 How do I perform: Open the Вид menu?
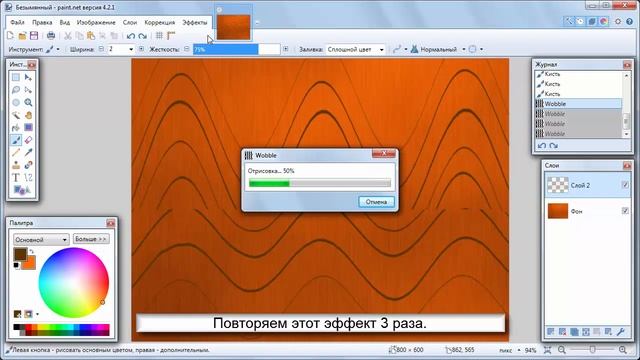[64, 22]
